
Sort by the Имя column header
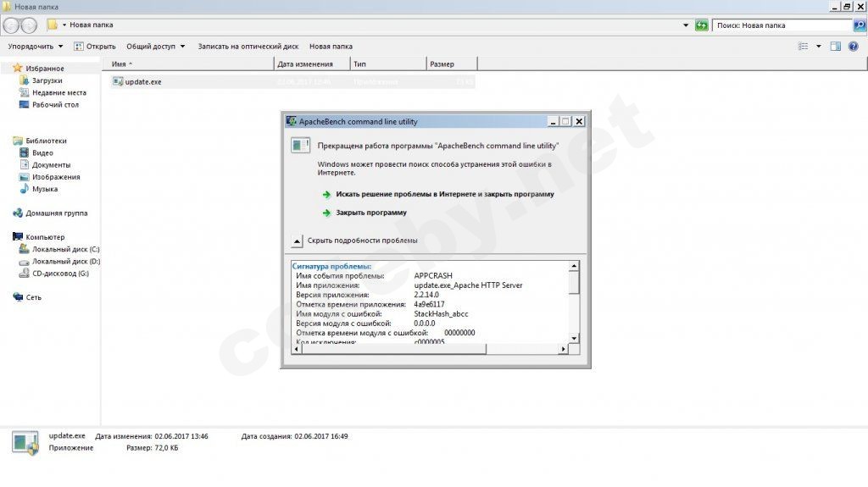pyautogui.click(x=188, y=64)
